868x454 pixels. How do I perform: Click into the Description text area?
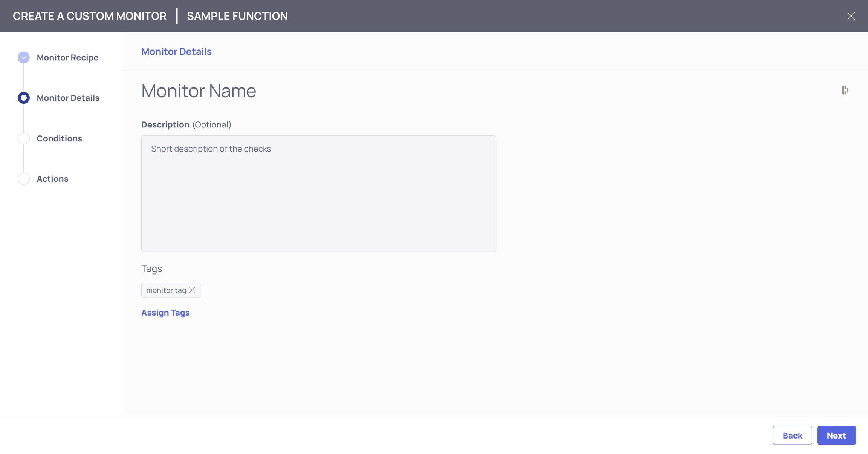(x=318, y=193)
